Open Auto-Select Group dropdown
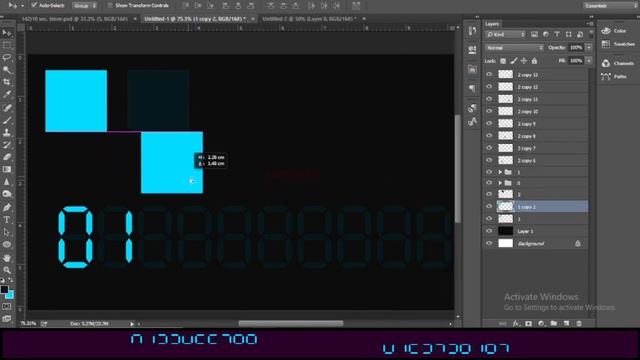 pos(85,6)
